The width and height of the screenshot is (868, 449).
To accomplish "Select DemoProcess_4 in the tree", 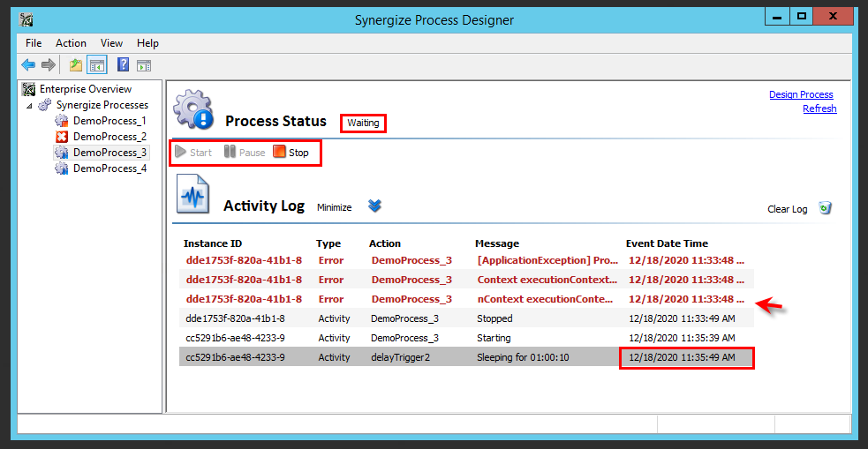I will tap(109, 168).
